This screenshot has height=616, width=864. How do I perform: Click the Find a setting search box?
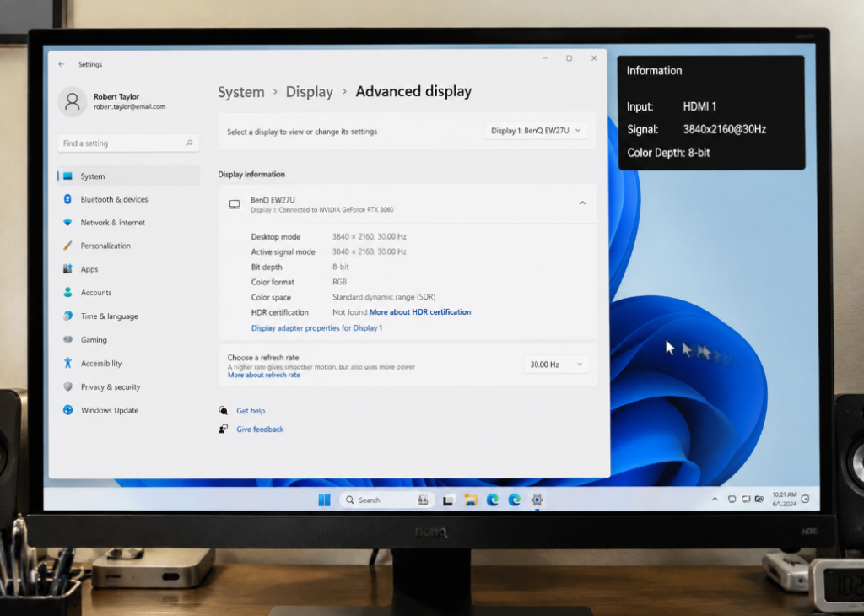[128, 143]
